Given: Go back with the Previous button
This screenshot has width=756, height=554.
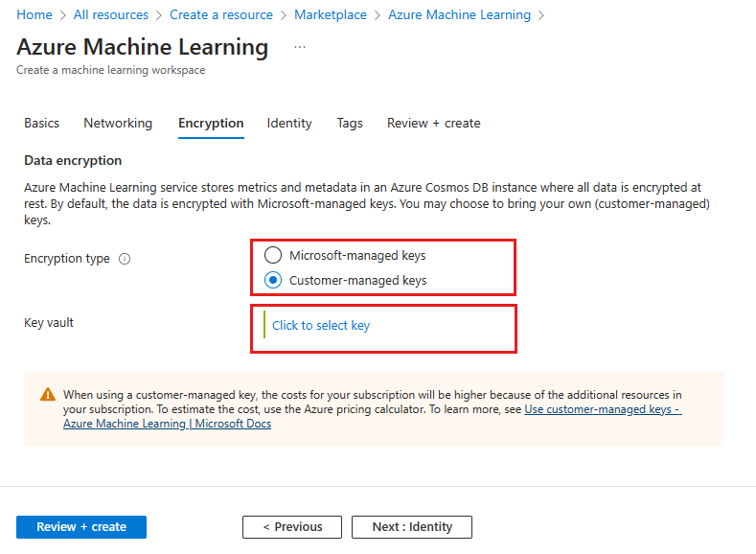Looking at the screenshot, I should click(x=292, y=526).
